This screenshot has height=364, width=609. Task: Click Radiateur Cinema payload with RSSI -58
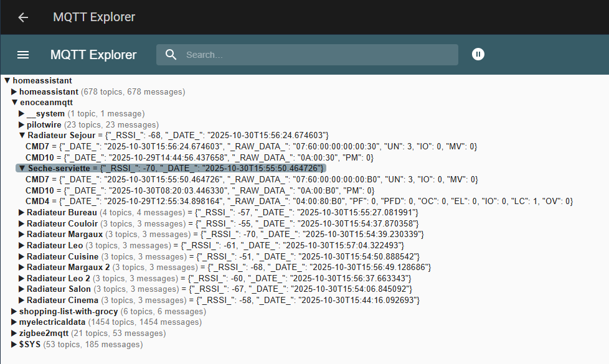click(308, 301)
